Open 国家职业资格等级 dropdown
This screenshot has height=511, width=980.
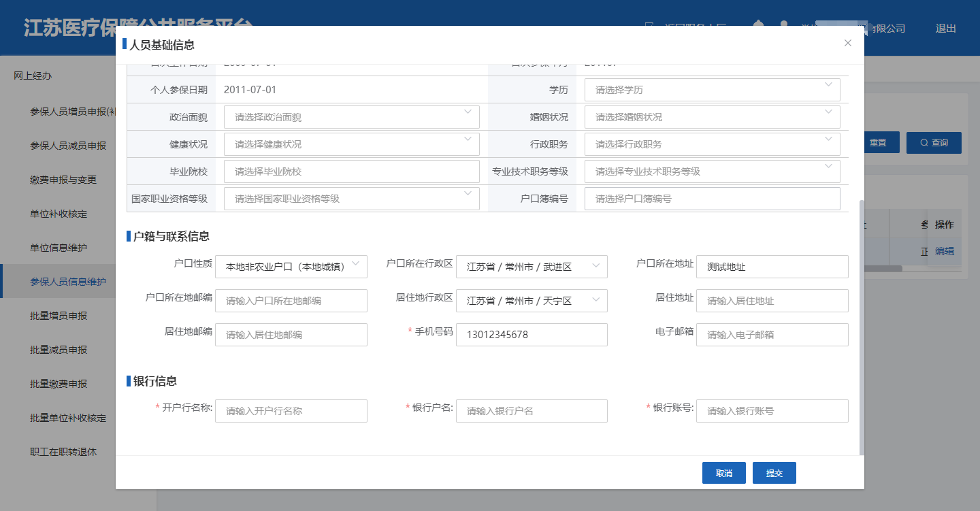click(x=351, y=199)
